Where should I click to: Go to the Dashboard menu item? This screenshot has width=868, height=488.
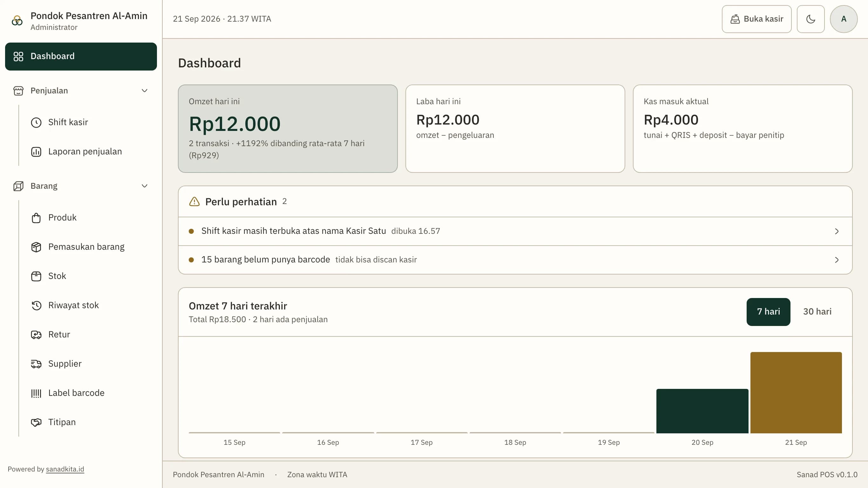click(x=81, y=56)
